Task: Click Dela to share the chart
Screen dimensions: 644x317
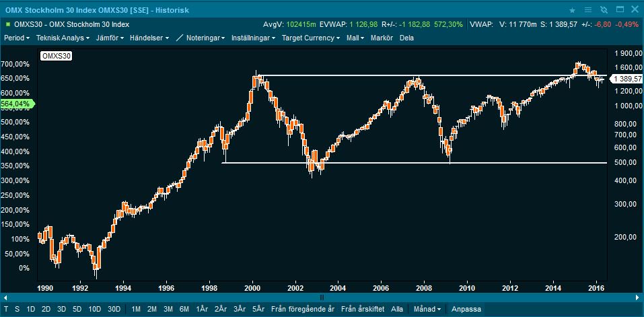Action: click(406, 38)
